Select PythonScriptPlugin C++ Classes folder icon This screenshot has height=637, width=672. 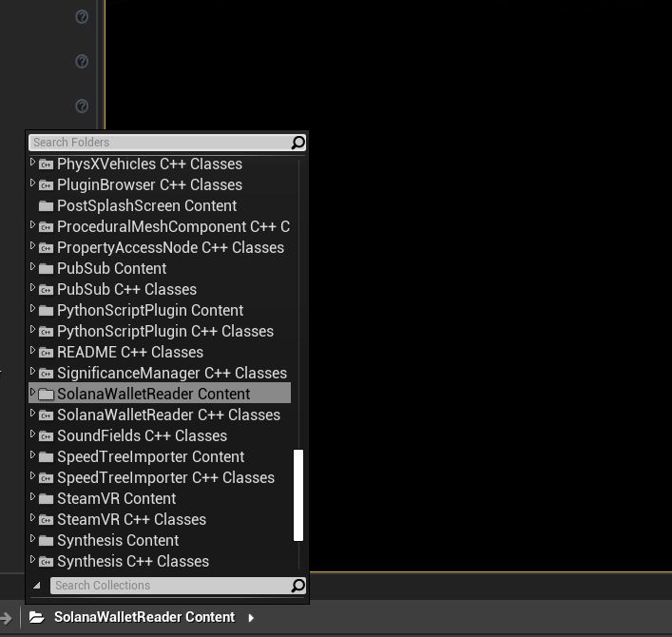click(x=46, y=332)
